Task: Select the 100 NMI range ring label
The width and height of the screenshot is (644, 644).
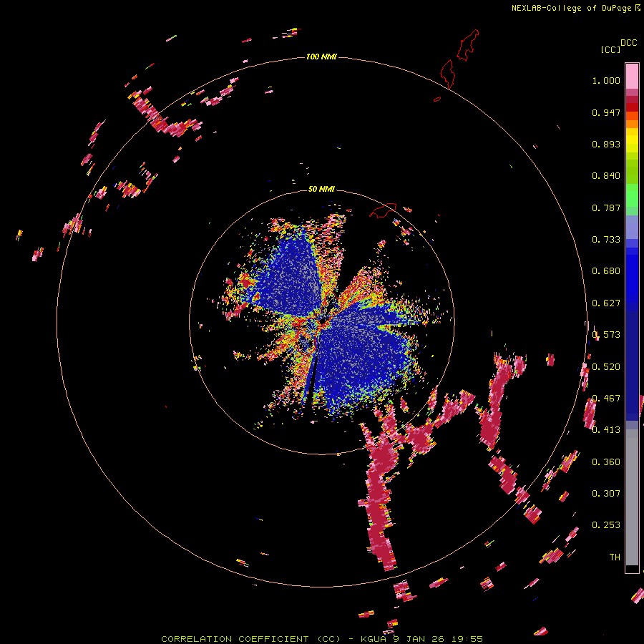Action: click(321, 57)
